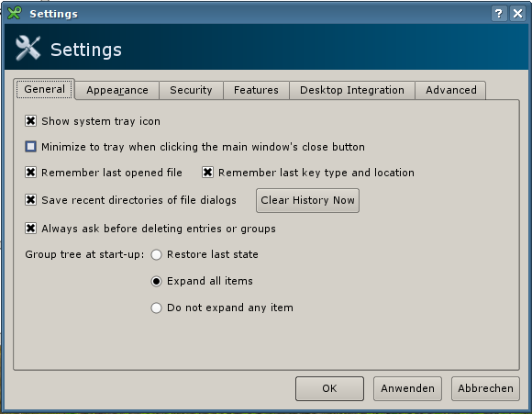Open the Security tab
532x414 pixels.
[191, 90]
